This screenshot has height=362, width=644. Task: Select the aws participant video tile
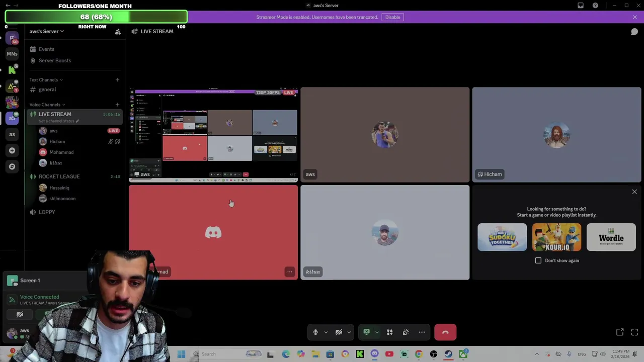385,135
